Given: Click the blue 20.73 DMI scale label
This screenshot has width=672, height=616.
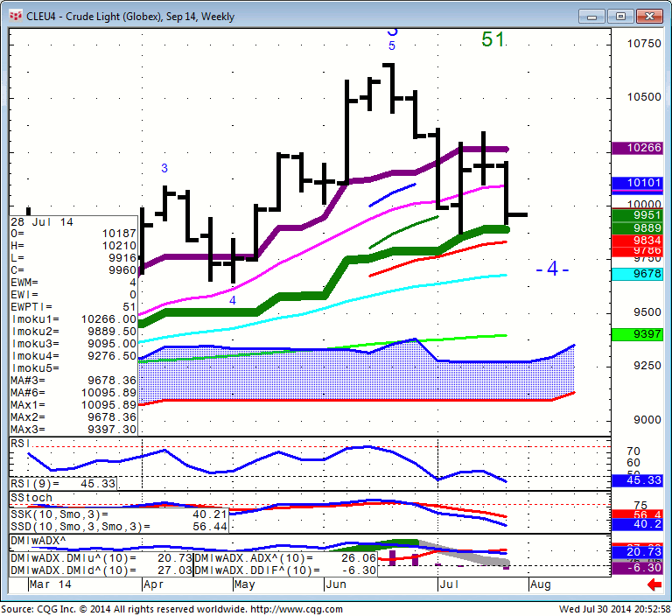Looking at the screenshot, I should coord(638,552).
